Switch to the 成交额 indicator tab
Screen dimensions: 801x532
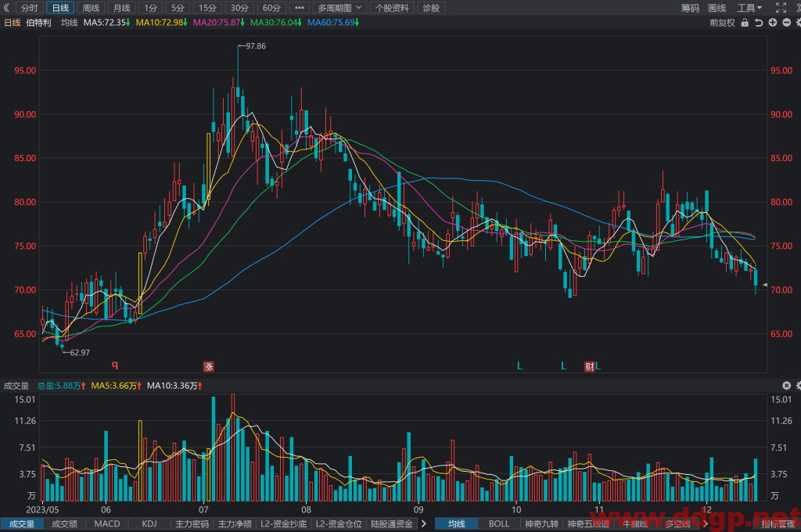(x=64, y=524)
